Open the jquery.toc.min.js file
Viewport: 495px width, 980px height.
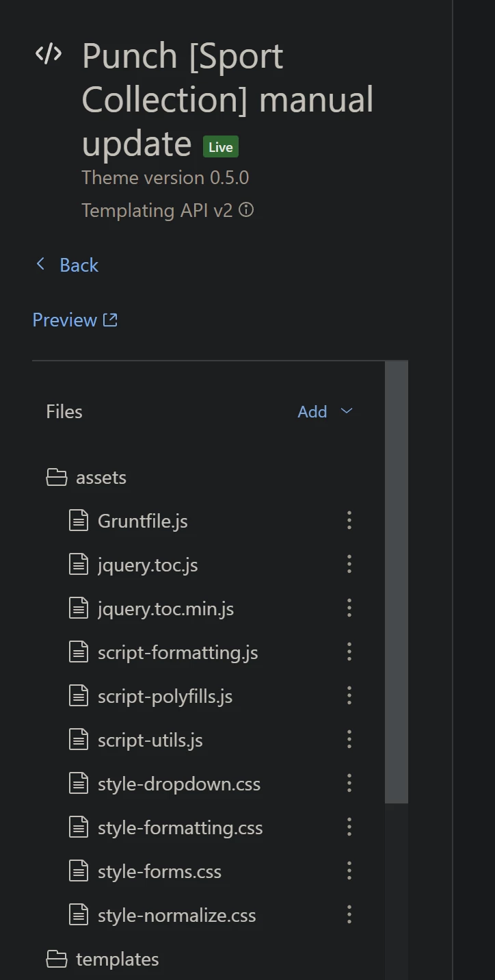(165, 609)
